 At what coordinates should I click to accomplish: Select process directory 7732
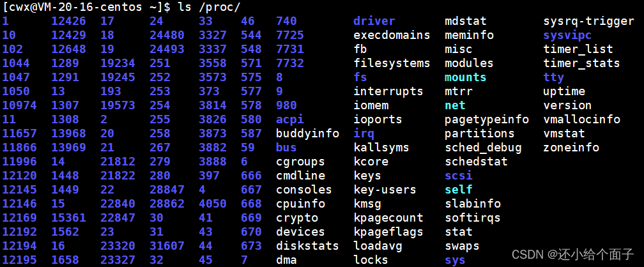click(290, 63)
